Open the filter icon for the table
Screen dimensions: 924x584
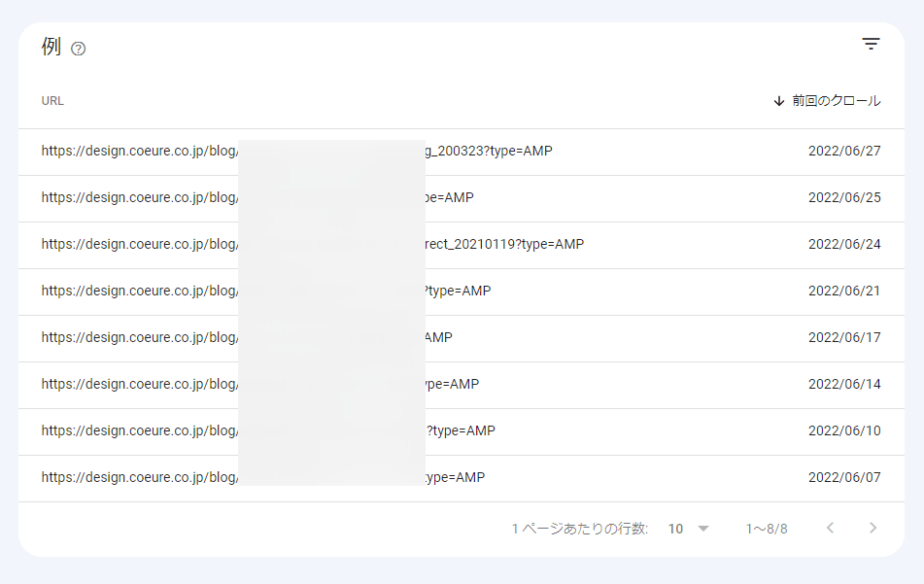[x=871, y=44]
